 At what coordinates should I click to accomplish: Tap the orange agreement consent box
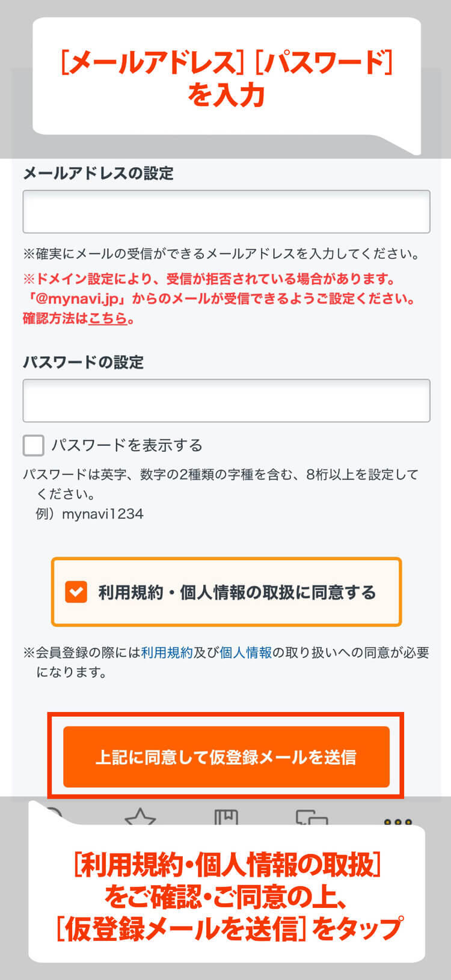coord(226,593)
